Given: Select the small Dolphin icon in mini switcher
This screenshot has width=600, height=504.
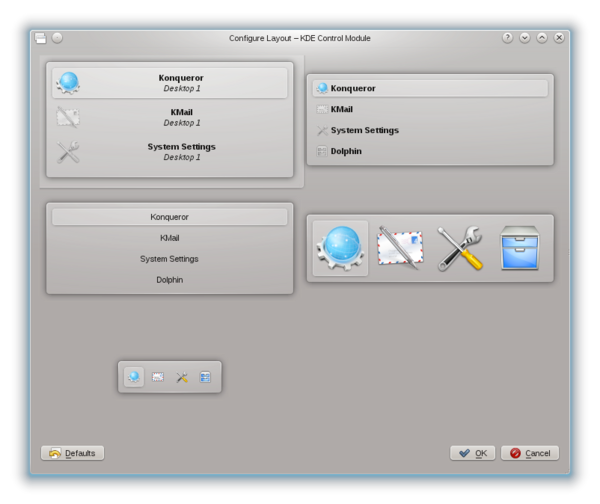Looking at the screenshot, I should pos(205,377).
